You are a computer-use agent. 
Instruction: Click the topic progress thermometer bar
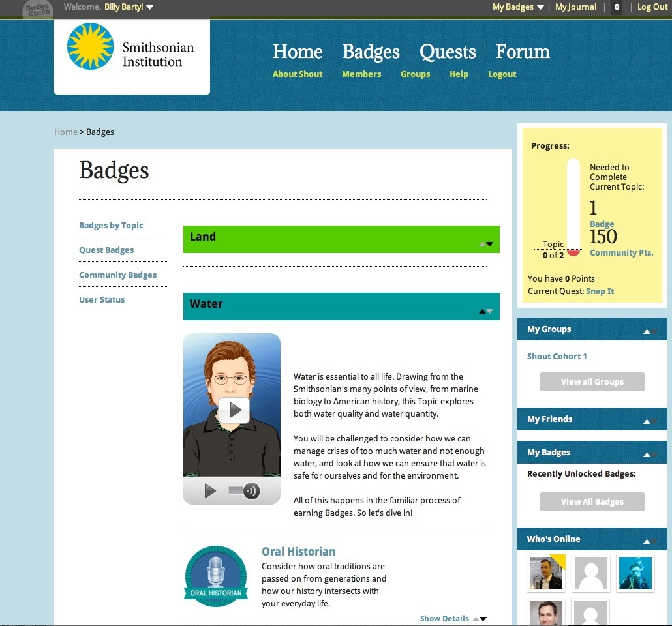[573, 207]
